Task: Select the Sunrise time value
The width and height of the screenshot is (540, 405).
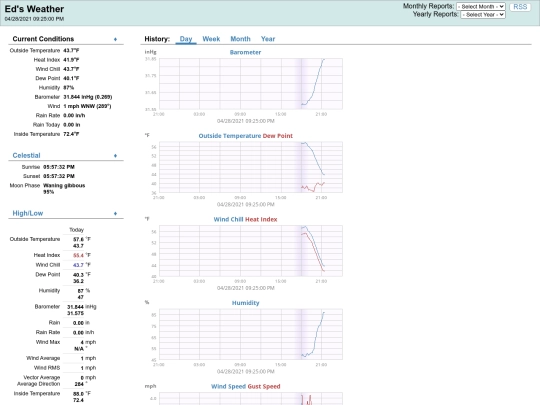Action: (59, 167)
